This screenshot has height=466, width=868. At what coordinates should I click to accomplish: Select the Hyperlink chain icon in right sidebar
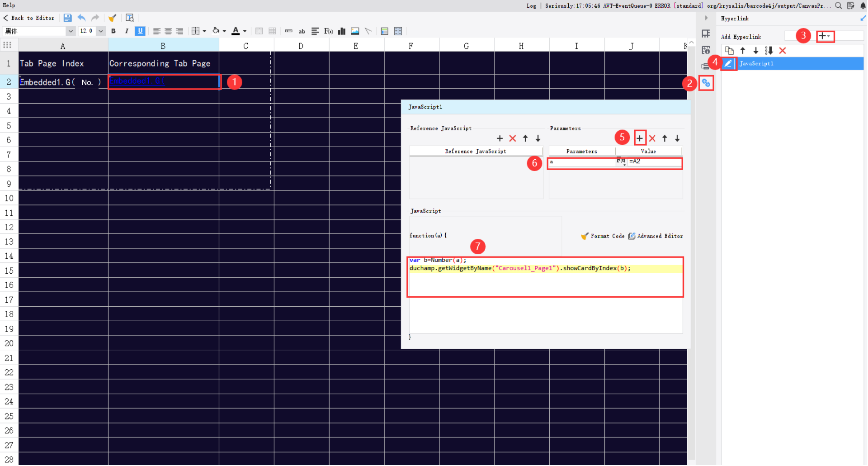coord(706,83)
